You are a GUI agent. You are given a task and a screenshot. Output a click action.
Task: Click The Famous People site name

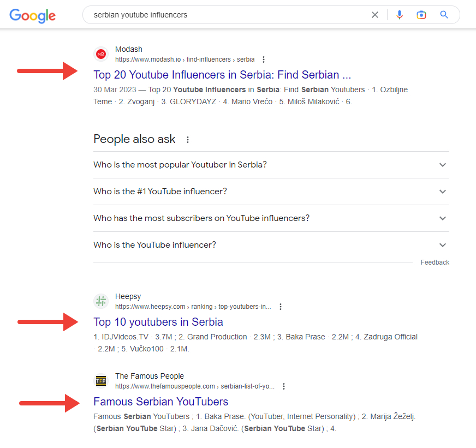point(150,376)
